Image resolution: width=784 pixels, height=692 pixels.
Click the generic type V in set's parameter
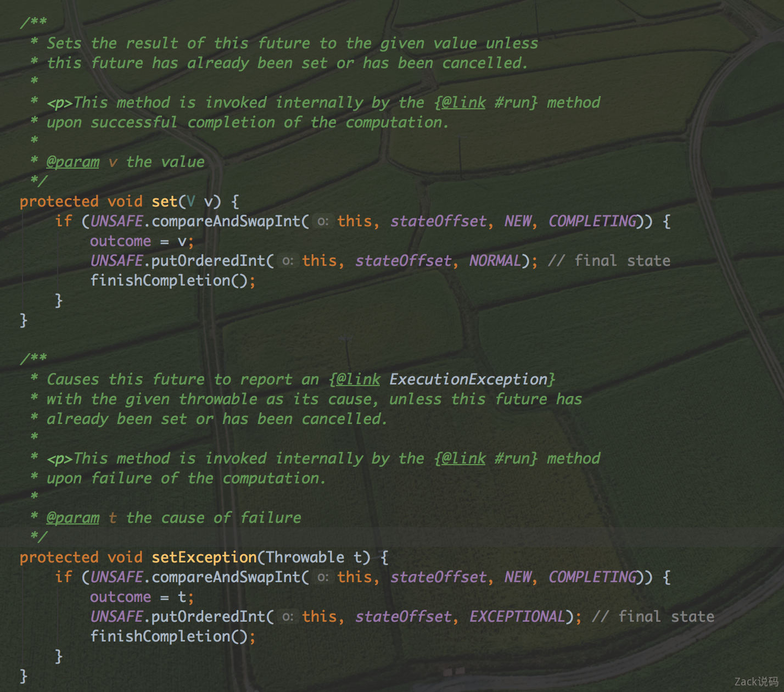click(191, 202)
